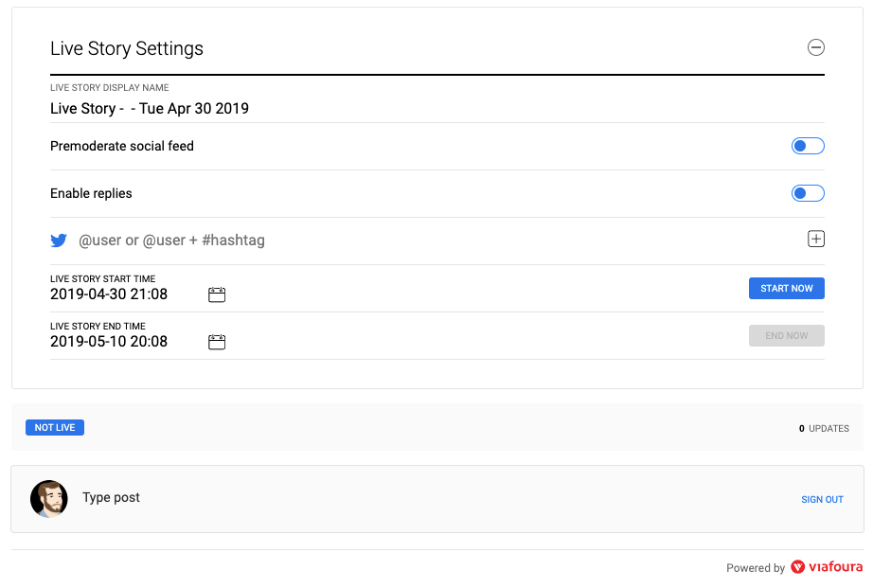
Task: Edit the Live Story display name field
Action: point(150,109)
